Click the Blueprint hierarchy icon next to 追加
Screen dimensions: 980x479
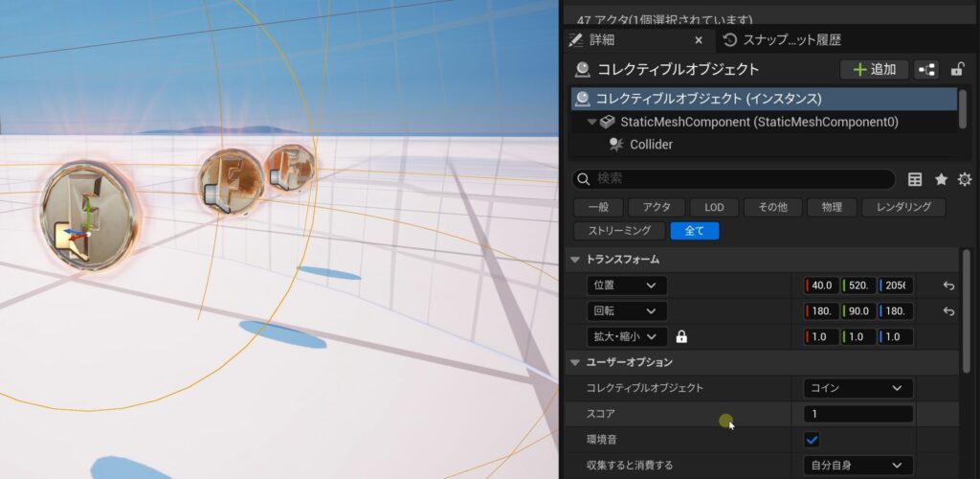pos(926,69)
